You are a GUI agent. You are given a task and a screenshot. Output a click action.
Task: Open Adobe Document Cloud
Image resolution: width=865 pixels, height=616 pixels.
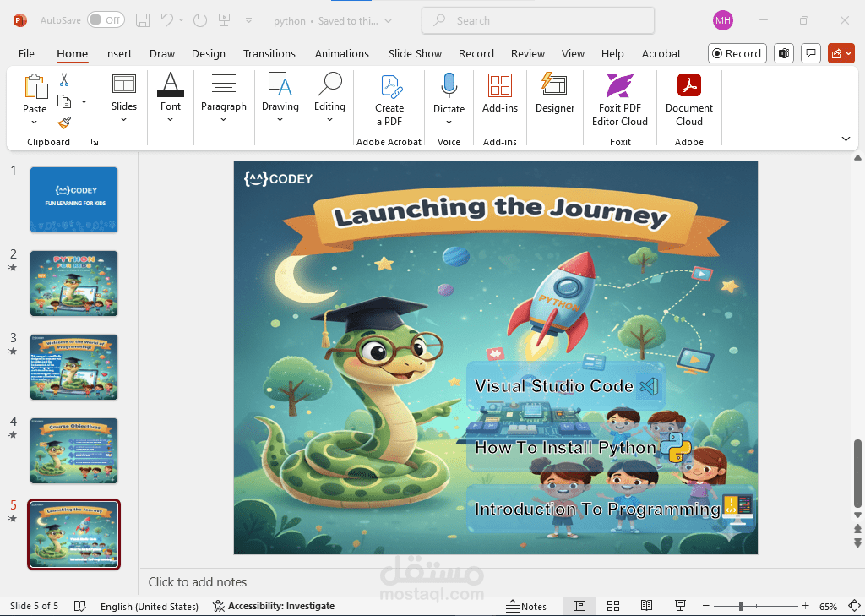[x=688, y=100]
